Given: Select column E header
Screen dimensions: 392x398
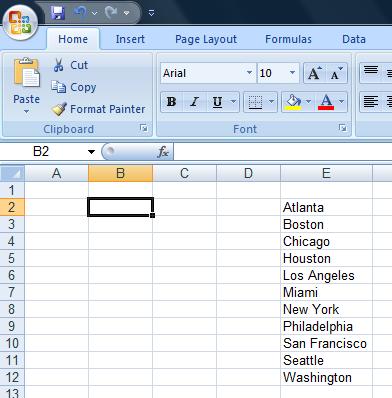Looking at the screenshot, I should click(x=326, y=173).
